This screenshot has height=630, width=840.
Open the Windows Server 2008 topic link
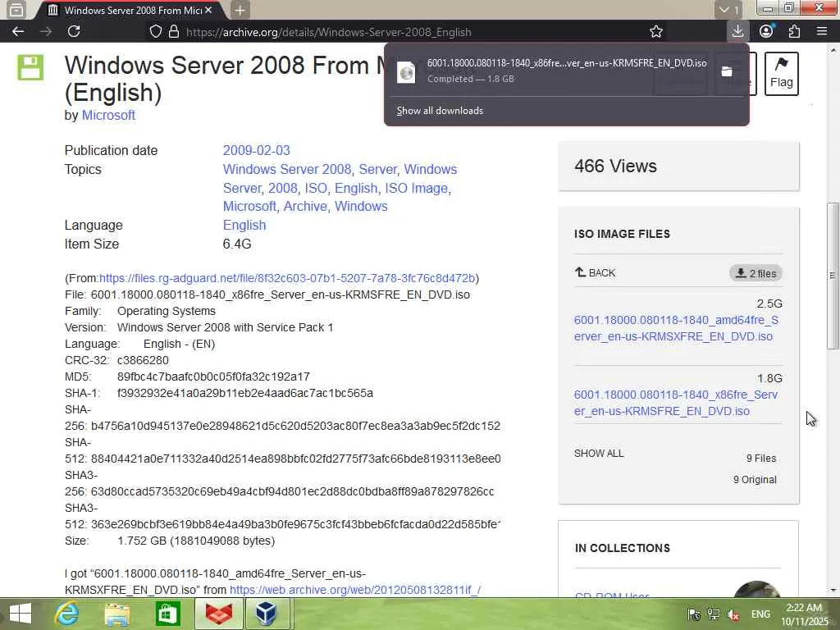tap(286, 169)
